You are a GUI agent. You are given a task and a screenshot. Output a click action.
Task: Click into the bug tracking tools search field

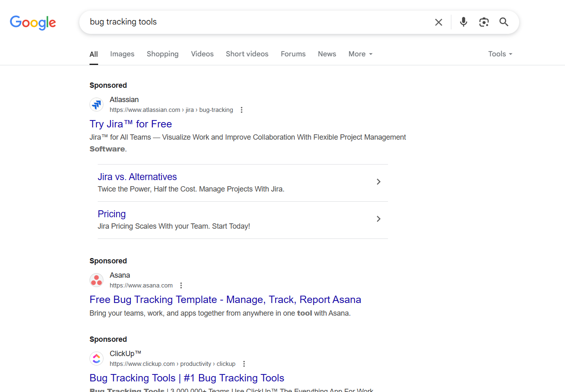[258, 22]
